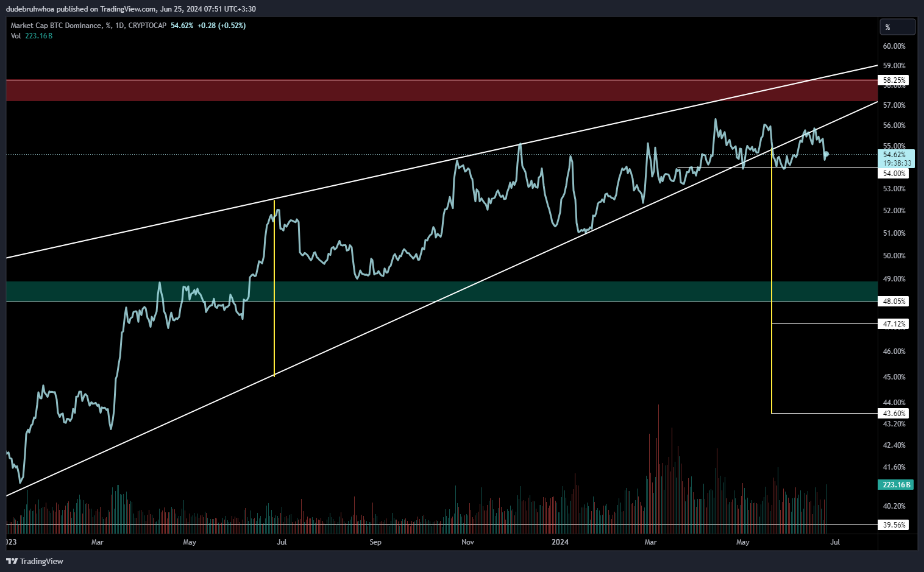
Task: Click the 43.60% target price label
Action: [x=894, y=414]
